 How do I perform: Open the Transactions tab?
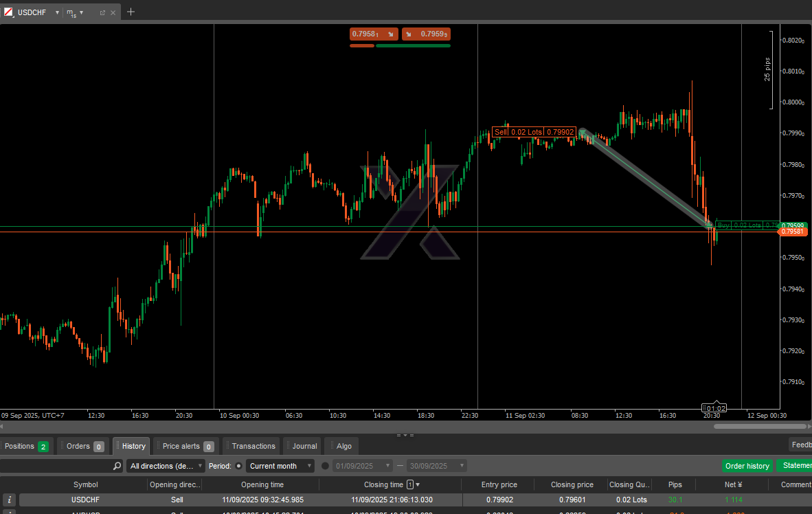click(x=253, y=447)
